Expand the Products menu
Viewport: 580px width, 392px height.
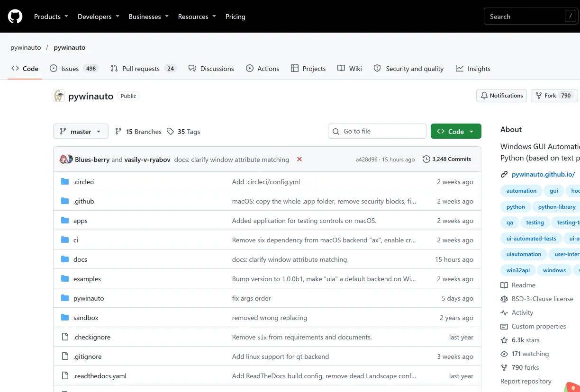[x=51, y=17]
